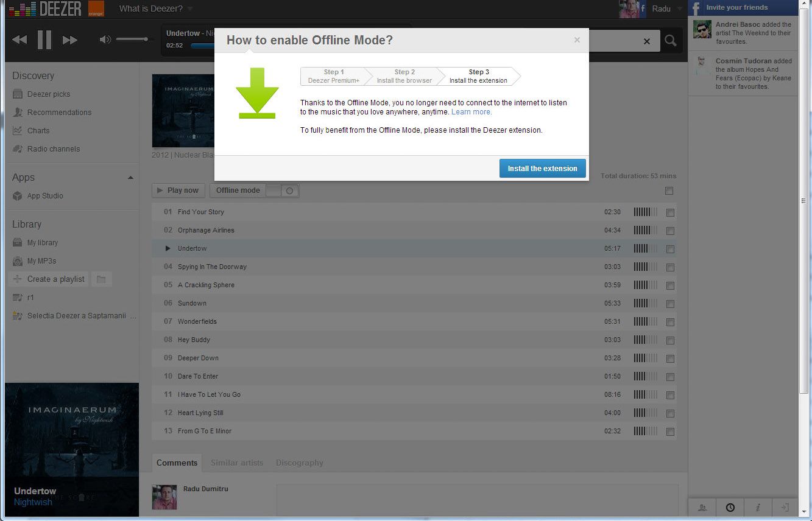Check the box for From G To E Minor
812x521 pixels.
coord(670,432)
